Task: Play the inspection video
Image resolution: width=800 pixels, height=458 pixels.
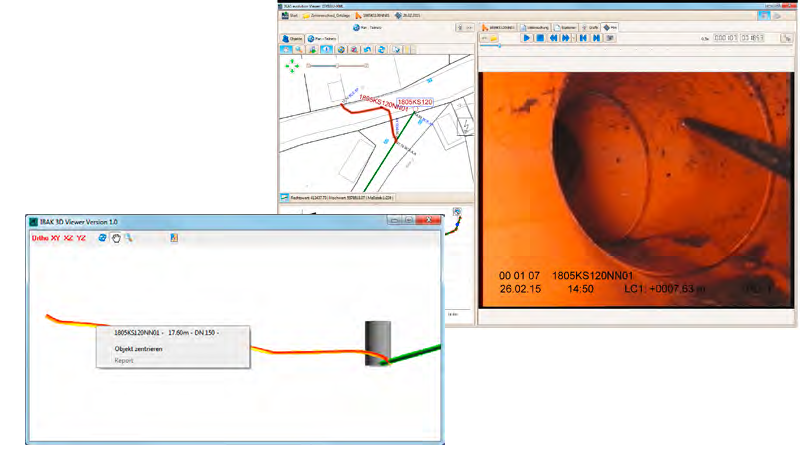Action: coord(527,38)
